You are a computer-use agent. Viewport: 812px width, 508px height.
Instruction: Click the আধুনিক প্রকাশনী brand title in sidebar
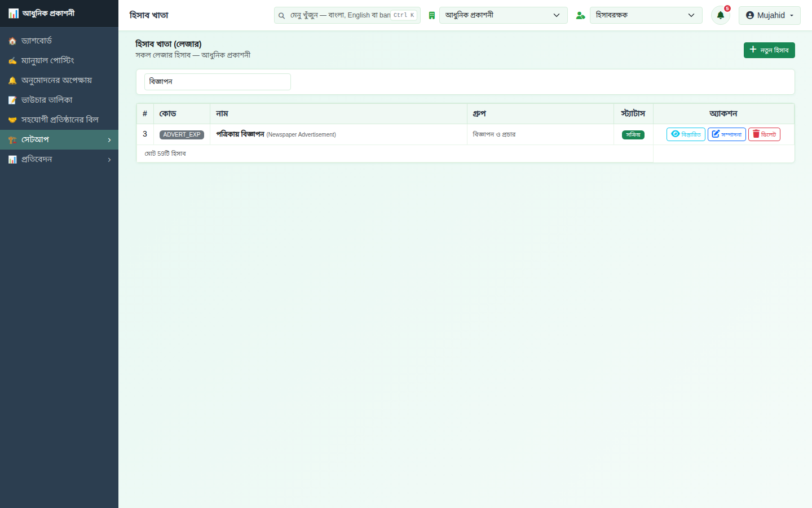(x=48, y=14)
